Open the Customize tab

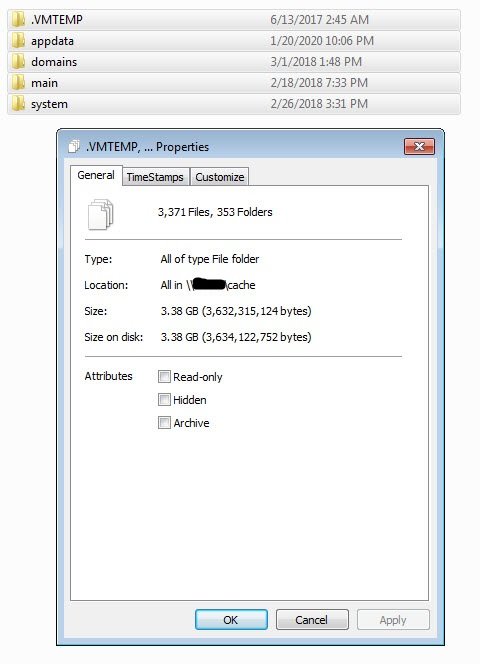tap(219, 177)
